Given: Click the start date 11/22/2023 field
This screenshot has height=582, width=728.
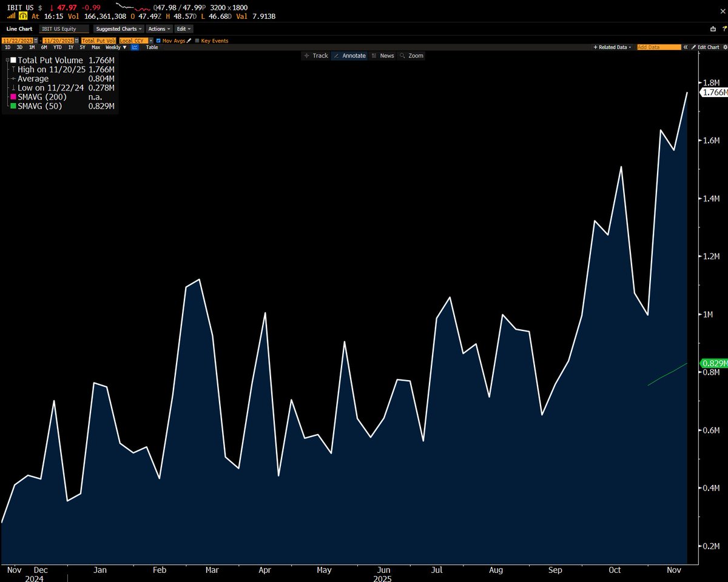Looking at the screenshot, I should (18, 41).
